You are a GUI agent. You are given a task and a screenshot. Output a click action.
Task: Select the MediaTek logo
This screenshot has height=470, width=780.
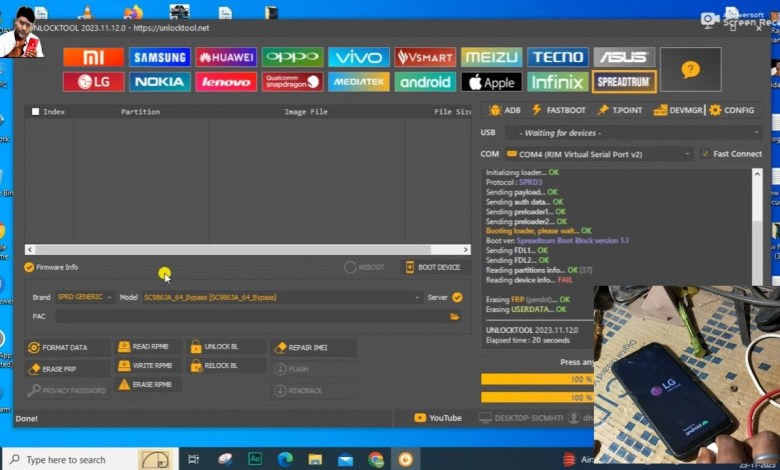click(359, 82)
